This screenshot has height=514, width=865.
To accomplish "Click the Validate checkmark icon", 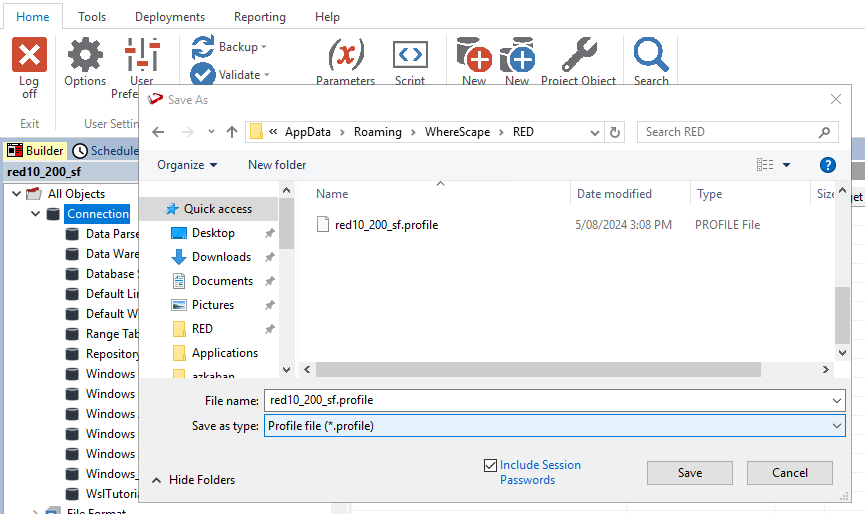I will coord(203,74).
